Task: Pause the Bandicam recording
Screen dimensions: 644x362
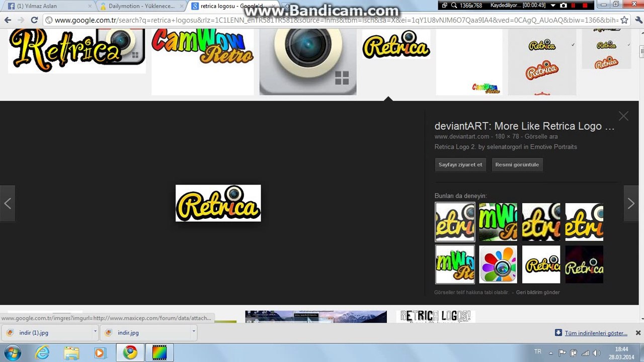Action: (x=573, y=6)
